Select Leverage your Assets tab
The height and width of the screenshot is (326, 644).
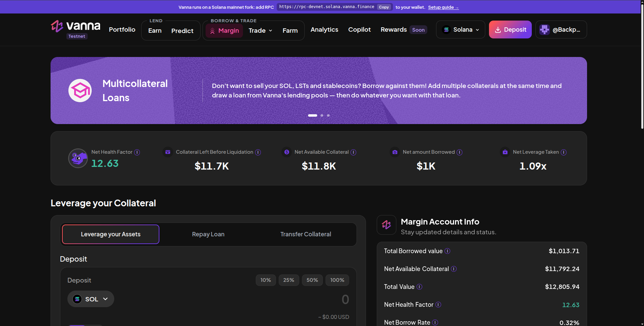[111, 234]
